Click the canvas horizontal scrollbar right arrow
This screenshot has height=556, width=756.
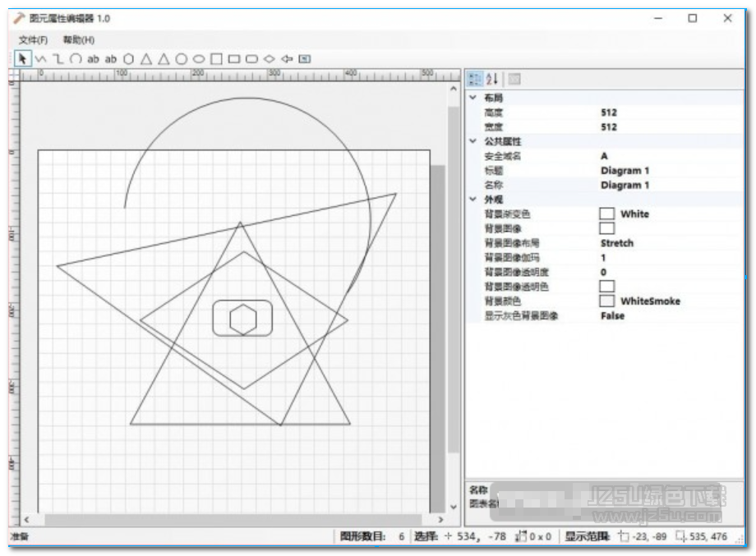(440, 519)
